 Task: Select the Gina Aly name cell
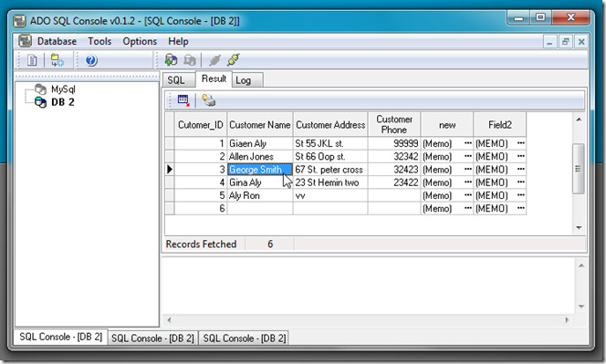pos(260,182)
